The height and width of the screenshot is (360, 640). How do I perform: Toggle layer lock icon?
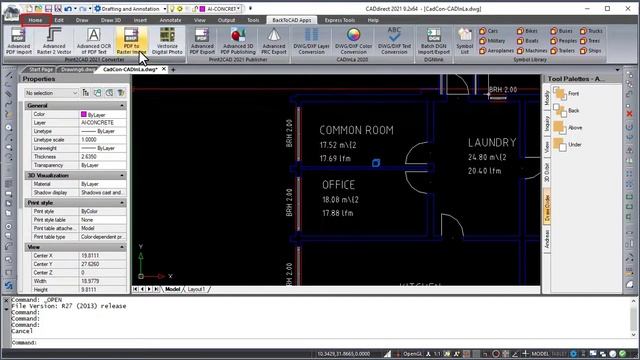point(195,9)
